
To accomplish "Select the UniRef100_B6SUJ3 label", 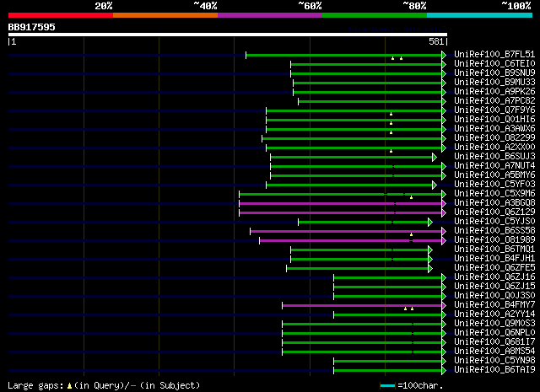I will tap(494, 156).
